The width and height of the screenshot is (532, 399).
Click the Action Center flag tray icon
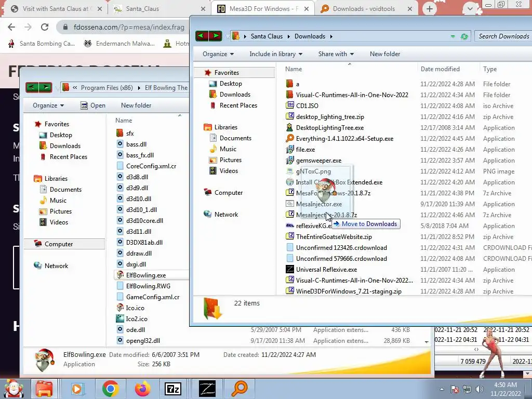455,389
